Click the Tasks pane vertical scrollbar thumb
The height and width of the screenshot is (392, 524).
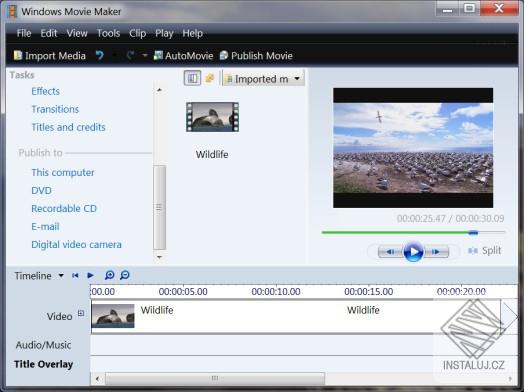[159, 207]
